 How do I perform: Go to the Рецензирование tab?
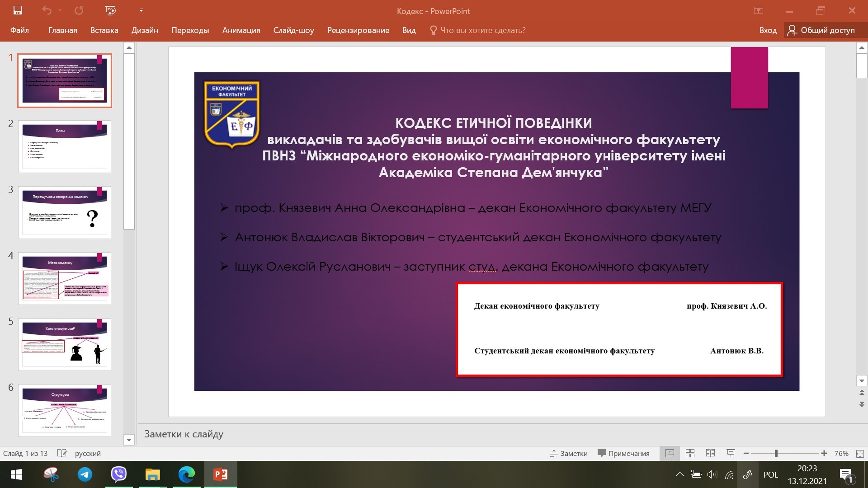point(358,30)
